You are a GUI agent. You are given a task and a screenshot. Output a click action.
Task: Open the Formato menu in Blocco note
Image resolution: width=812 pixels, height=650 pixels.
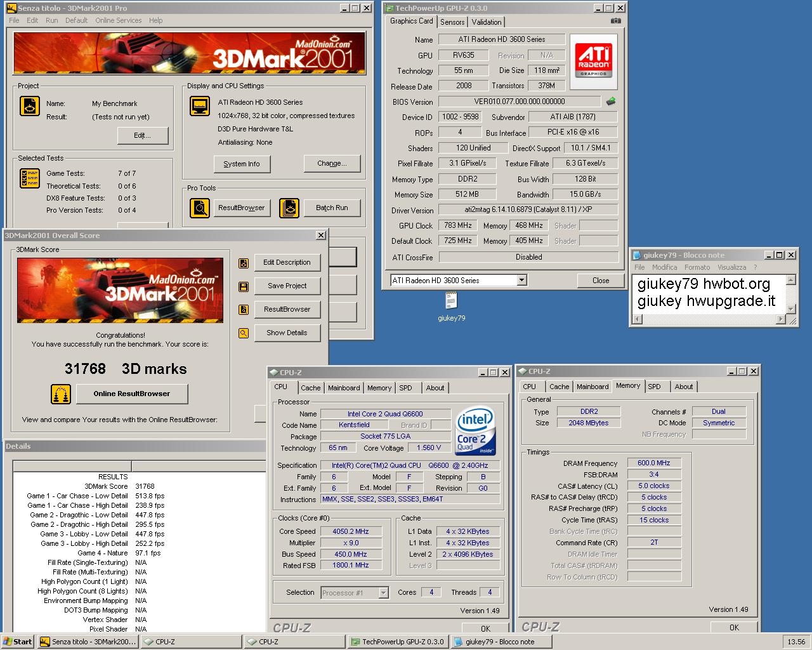[x=697, y=267]
